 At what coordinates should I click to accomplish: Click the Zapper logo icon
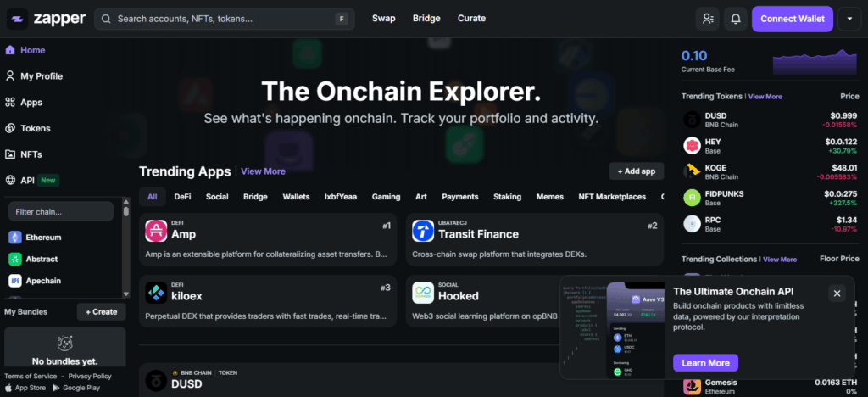click(18, 18)
